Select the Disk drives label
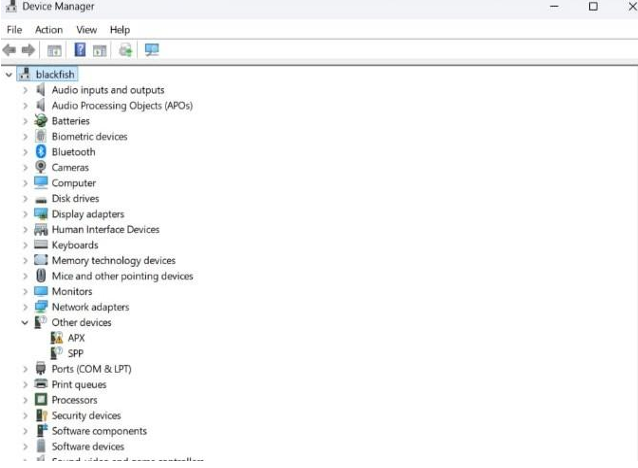638x468 pixels. (x=75, y=198)
